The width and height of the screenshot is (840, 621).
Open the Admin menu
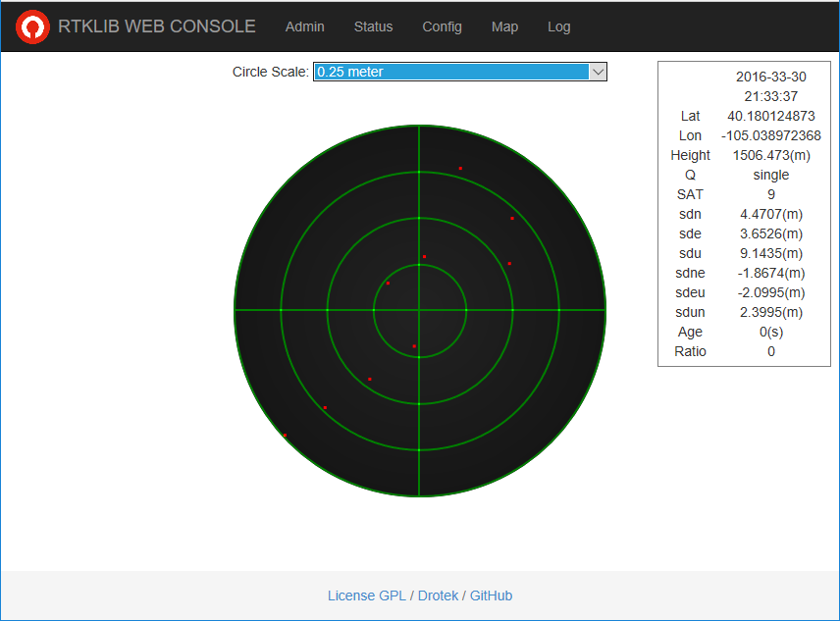tap(304, 26)
